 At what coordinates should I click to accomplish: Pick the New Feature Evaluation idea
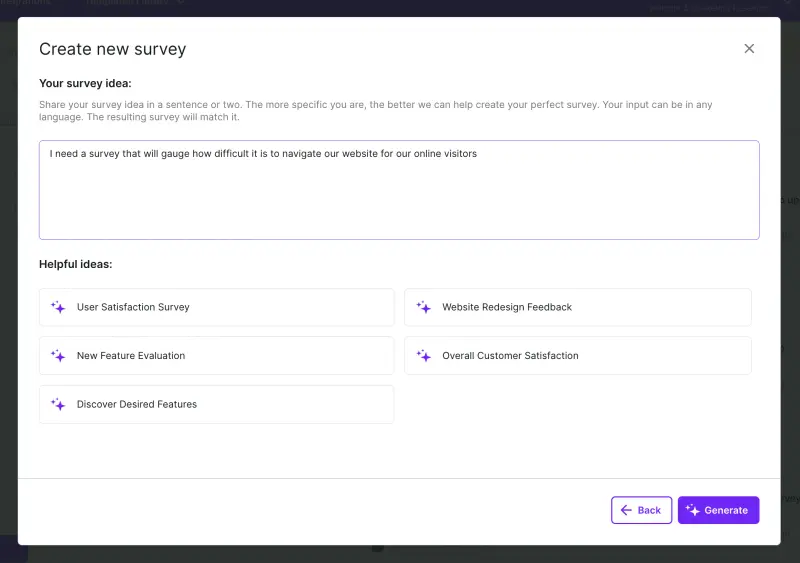tap(216, 356)
